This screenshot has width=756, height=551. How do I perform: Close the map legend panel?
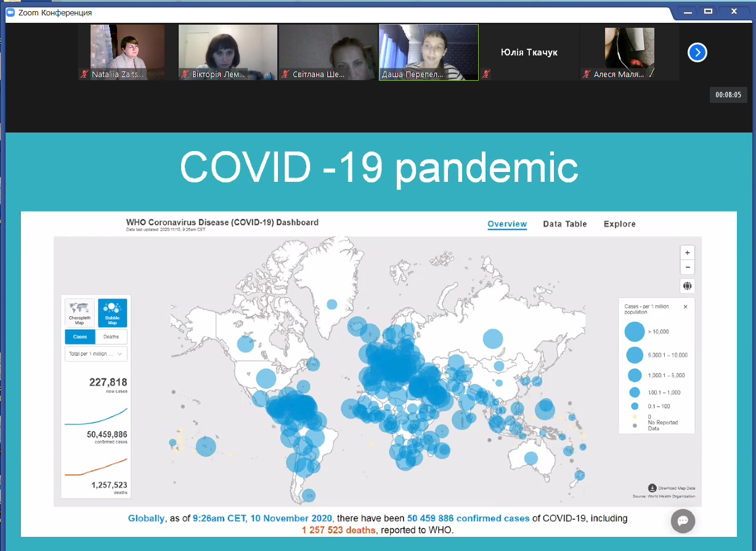[686, 306]
